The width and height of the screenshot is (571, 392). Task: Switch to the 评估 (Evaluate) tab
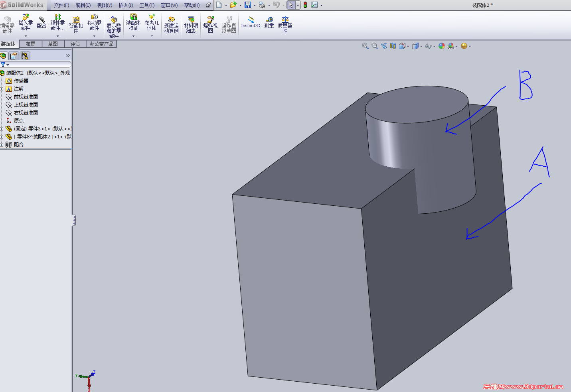75,44
